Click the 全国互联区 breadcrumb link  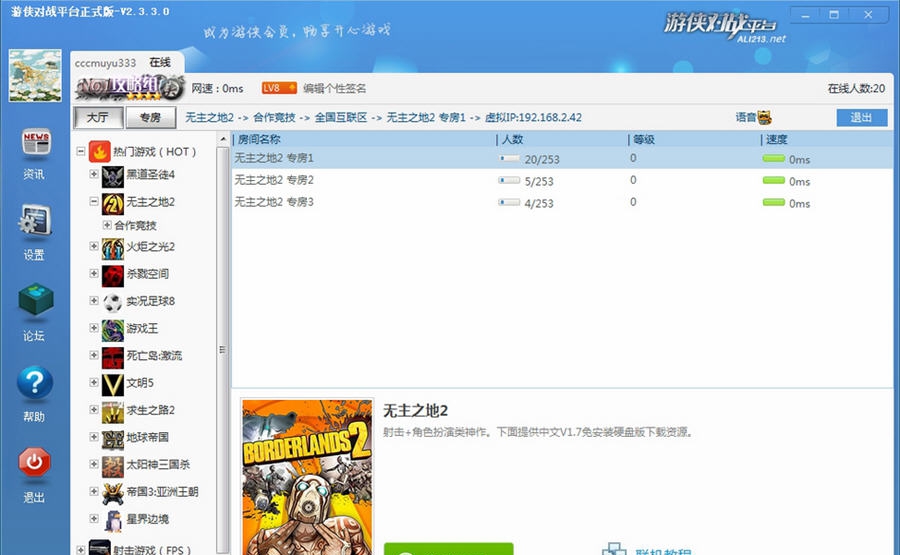pyautogui.click(x=341, y=118)
